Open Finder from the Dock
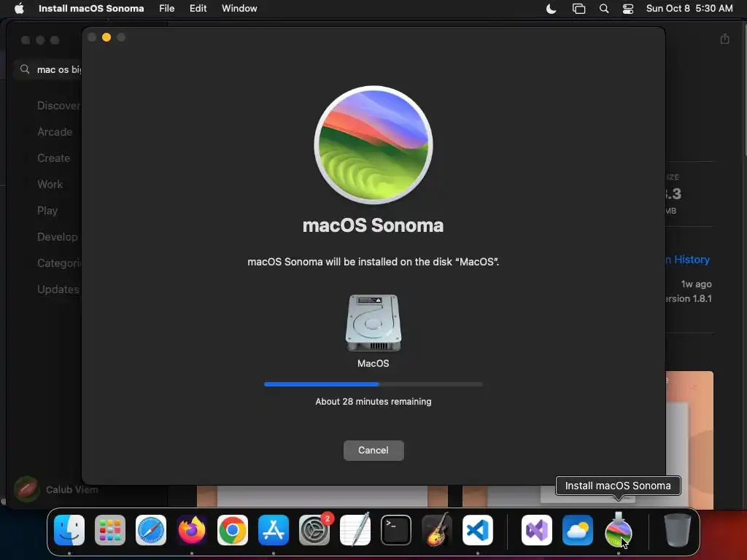Screen dimensions: 747x560 69,530
